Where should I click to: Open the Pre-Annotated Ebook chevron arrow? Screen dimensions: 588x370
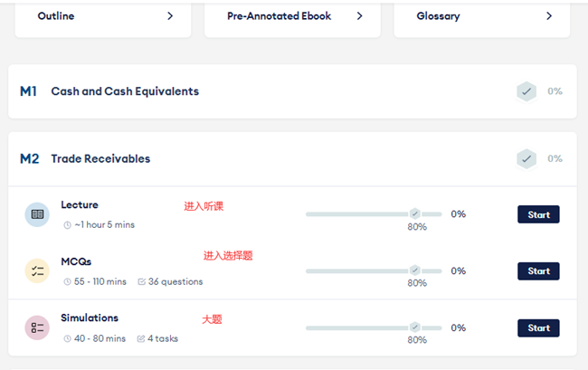coord(359,16)
